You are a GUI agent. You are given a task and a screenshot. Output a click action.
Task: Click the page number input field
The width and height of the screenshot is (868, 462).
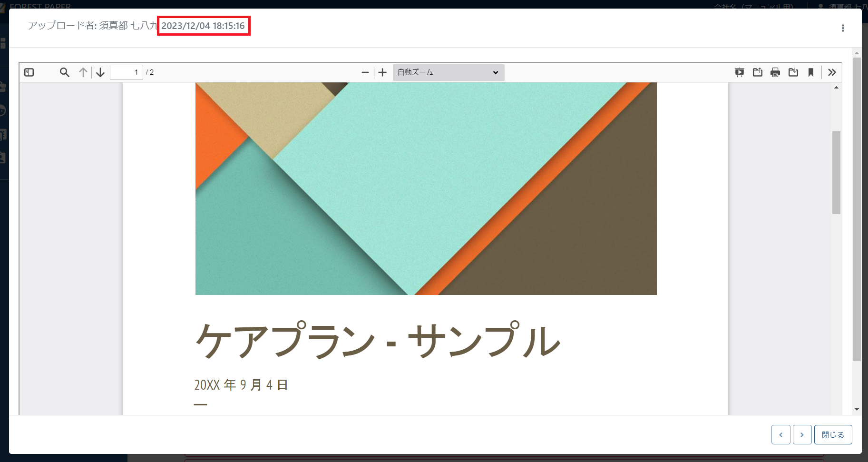coord(127,72)
